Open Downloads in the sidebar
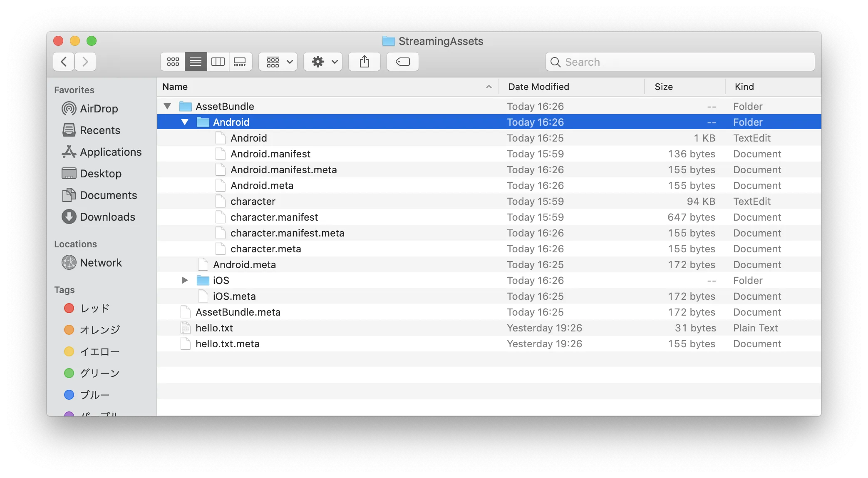The height and width of the screenshot is (478, 868). [107, 217]
